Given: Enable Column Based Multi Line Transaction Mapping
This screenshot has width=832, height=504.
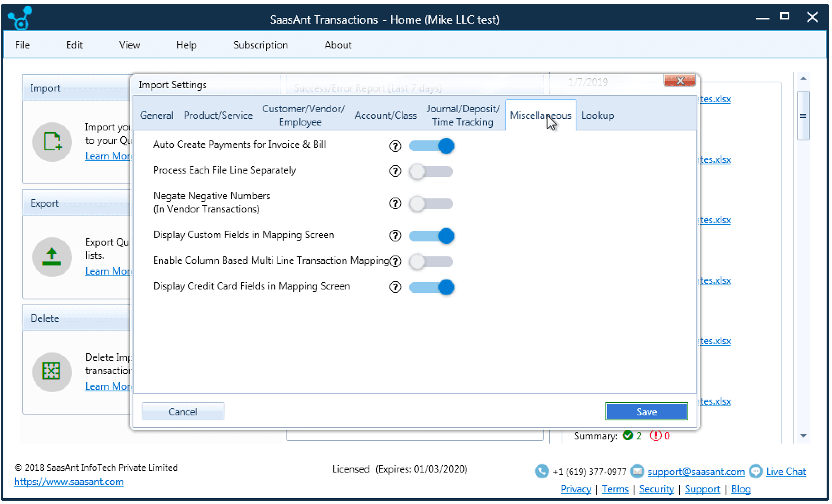Looking at the screenshot, I should pos(431,261).
